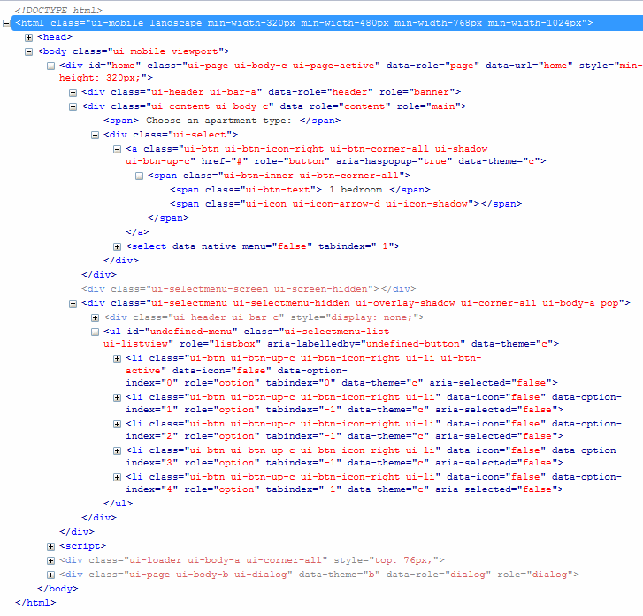The height and width of the screenshot is (616, 643).
Task: Select the li index="2" row text
Action: tap(373, 429)
